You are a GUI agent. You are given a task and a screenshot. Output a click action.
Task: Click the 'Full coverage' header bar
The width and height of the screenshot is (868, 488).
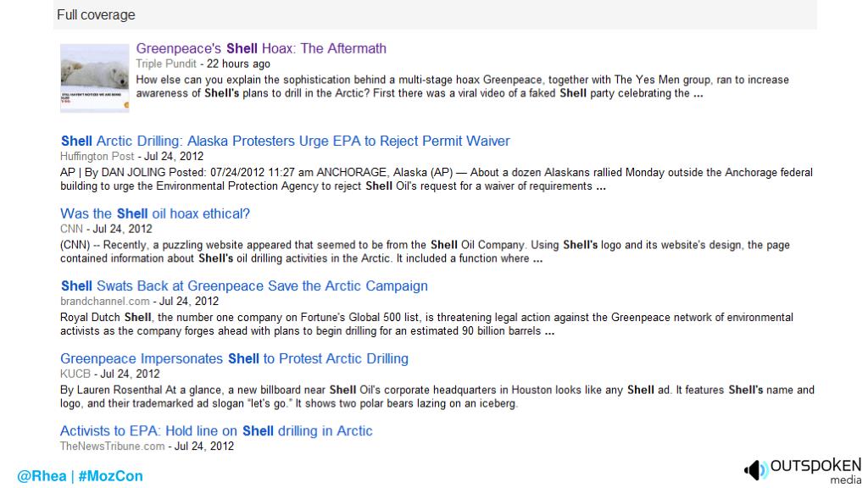(435, 15)
